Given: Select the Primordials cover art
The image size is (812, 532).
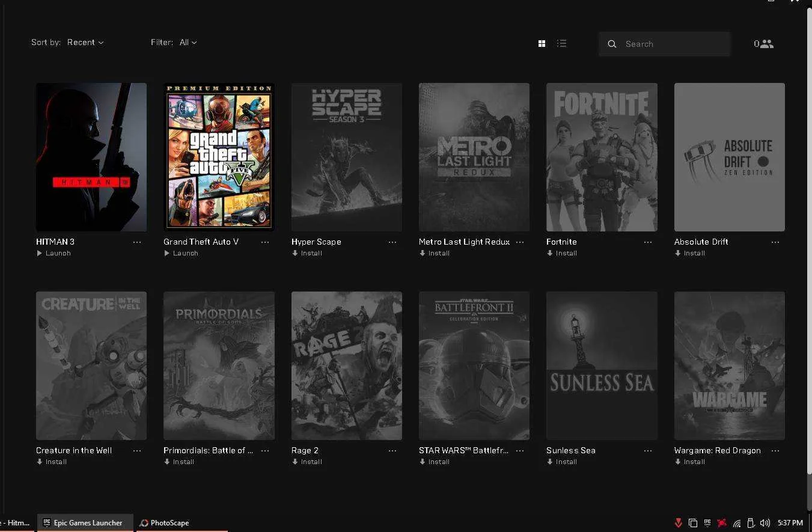Looking at the screenshot, I should [219, 365].
